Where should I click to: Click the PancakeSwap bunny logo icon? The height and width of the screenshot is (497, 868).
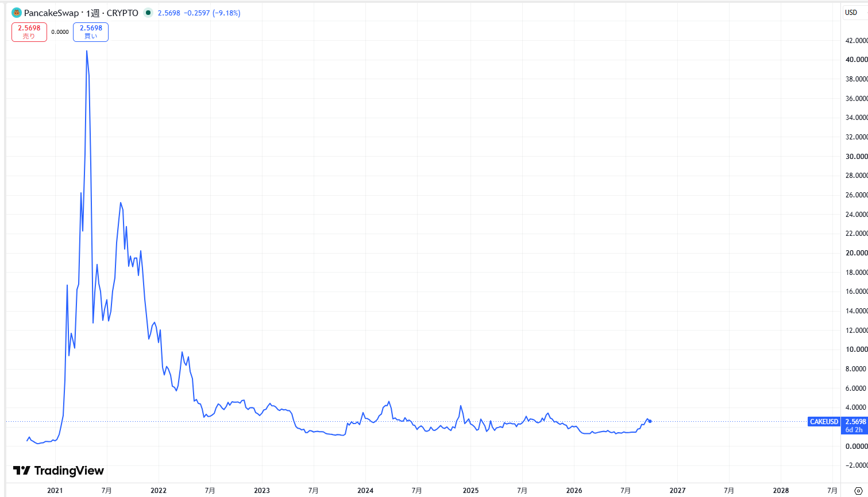(17, 13)
